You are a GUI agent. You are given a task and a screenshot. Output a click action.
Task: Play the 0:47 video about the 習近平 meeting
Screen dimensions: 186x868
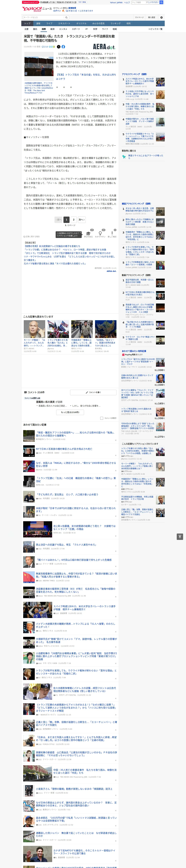click(x=160, y=283)
